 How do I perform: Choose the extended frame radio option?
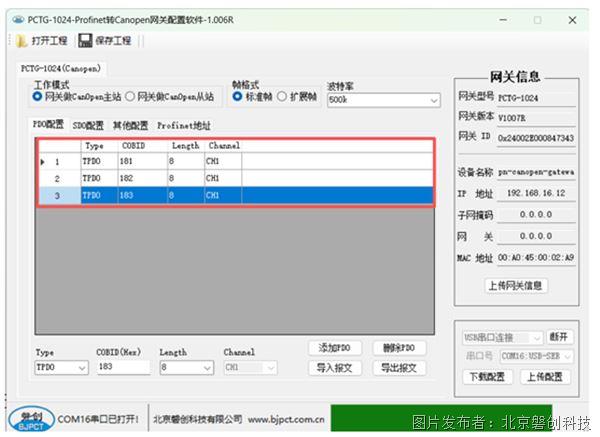[x=282, y=96]
